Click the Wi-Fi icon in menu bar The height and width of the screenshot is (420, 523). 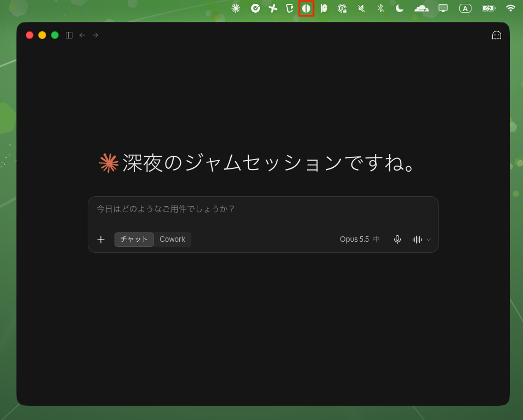[510, 8]
